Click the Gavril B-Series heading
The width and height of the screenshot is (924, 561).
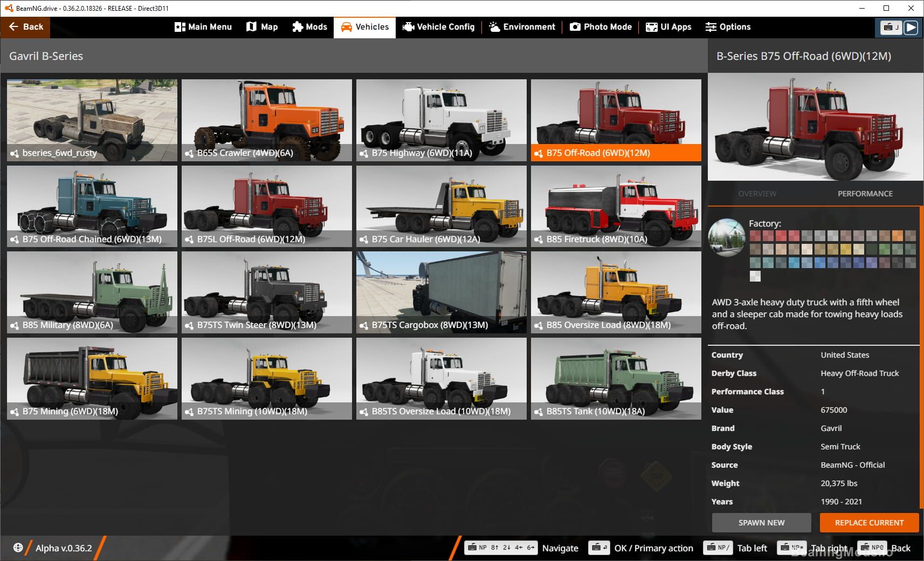tap(46, 56)
